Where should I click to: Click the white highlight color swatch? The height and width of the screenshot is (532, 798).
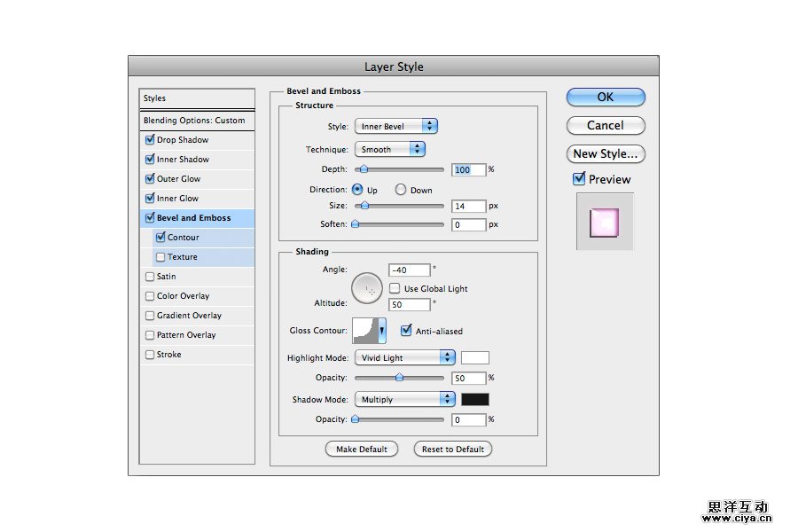coord(474,358)
